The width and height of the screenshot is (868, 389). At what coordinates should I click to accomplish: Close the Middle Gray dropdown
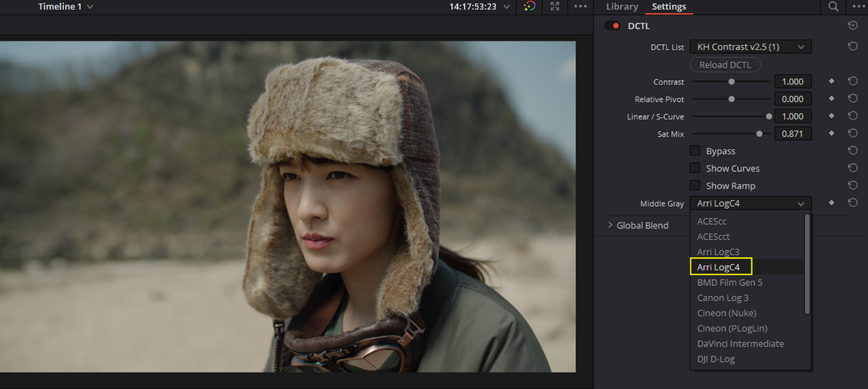(x=751, y=203)
